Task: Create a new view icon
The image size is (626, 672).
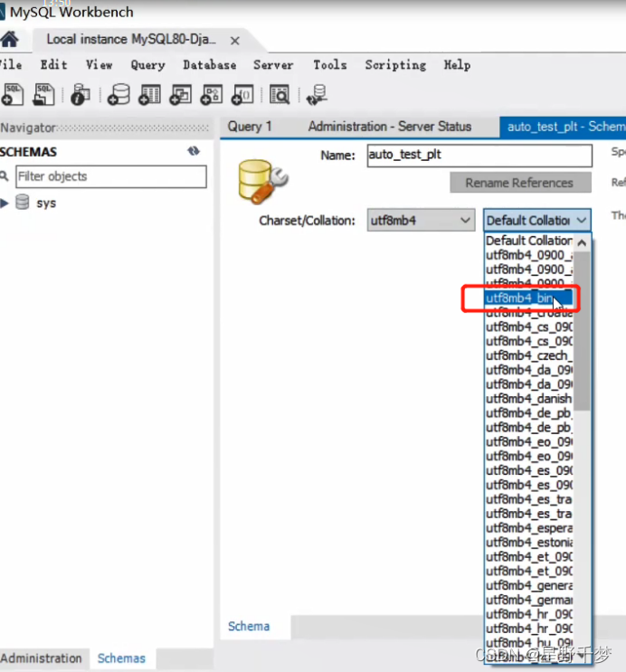Action: pos(181,94)
